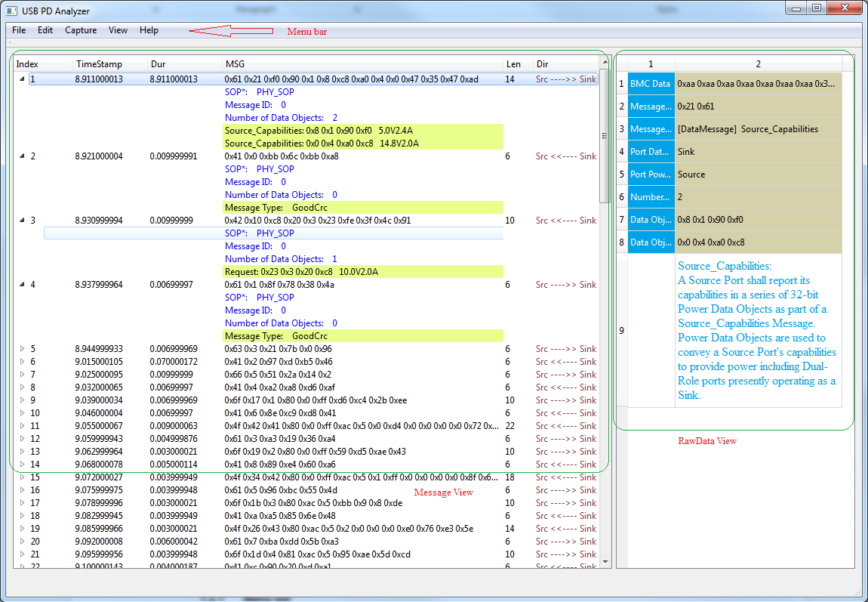Click the Dir column header
Screen dimensions: 868x602
point(542,64)
